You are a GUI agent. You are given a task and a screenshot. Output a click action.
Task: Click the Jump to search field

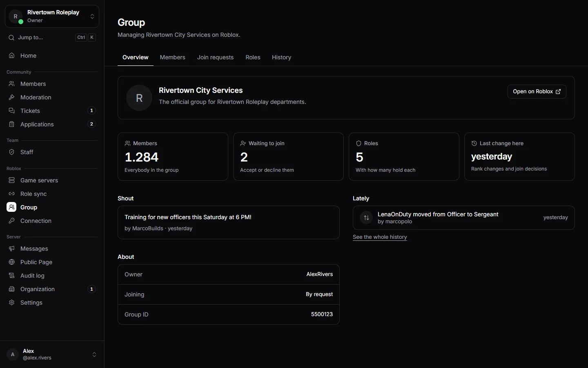point(52,37)
